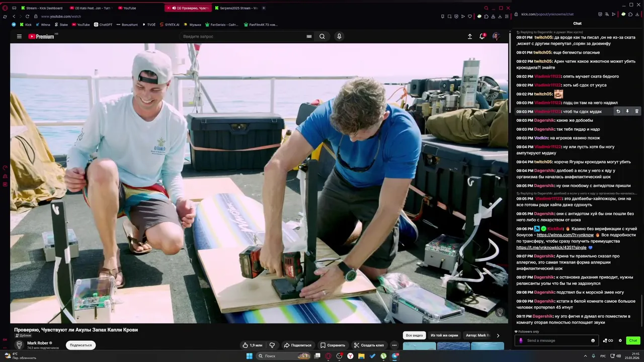Open taskbar weather widget 6°C
This screenshot has height=362, width=644.
pyautogui.click(x=20, y=356)
